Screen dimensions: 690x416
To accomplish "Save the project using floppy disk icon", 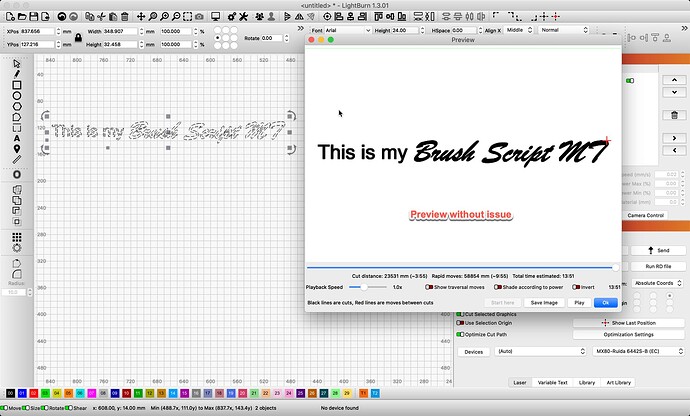I will pyautogui.click(x=33, y=17).
